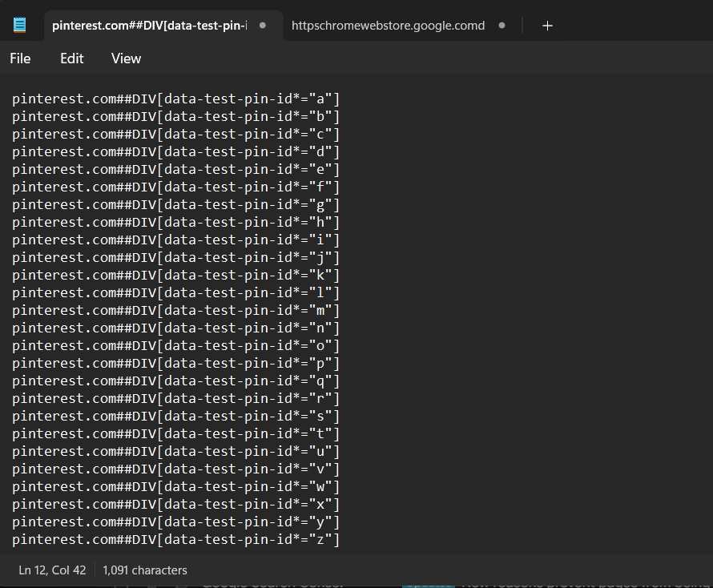Place cursor in line ending with "g"]
Screen dimensions: 713x588
coord(175,205)
